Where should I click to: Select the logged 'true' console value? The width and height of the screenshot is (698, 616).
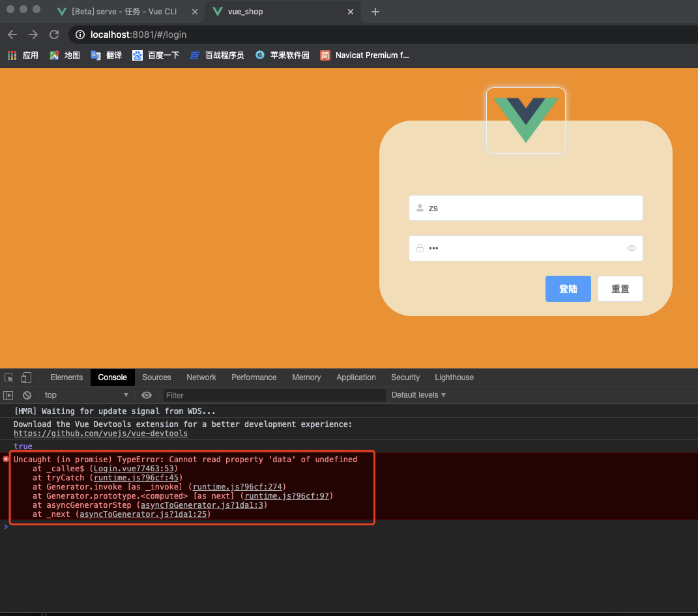tap(23, 447)
